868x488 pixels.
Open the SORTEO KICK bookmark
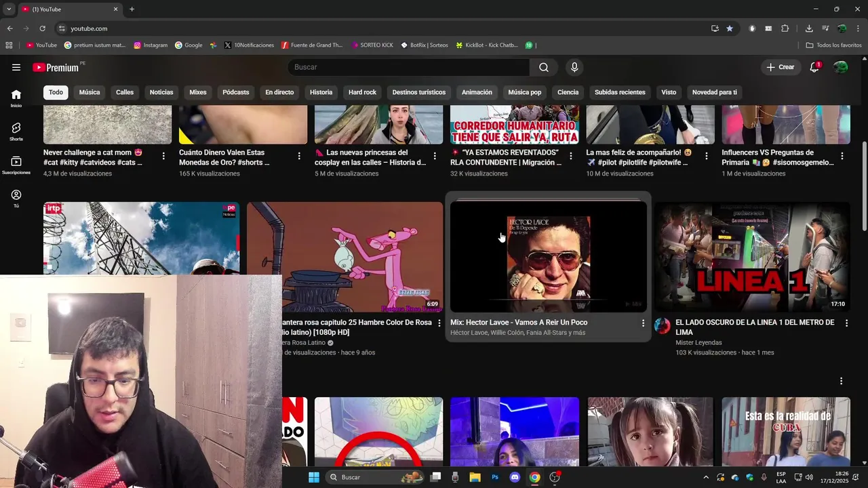(x=372, y=45)
